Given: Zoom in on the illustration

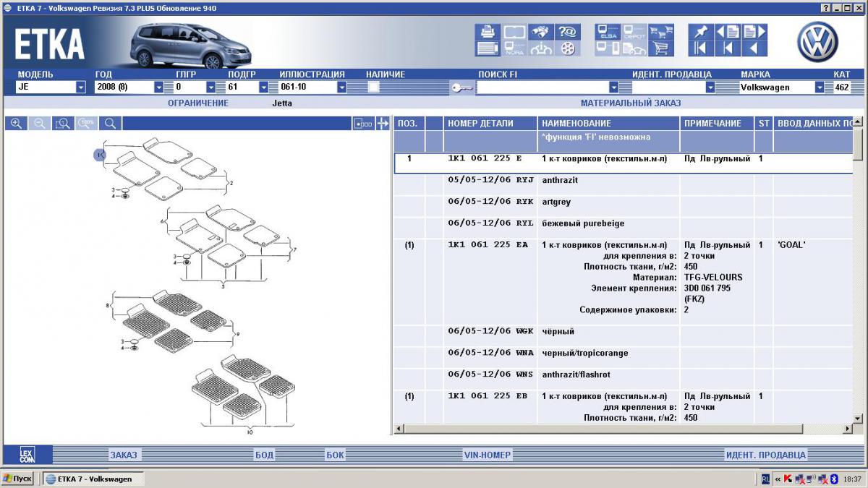Looking at the screenshot, I should (x=16, y=124).
